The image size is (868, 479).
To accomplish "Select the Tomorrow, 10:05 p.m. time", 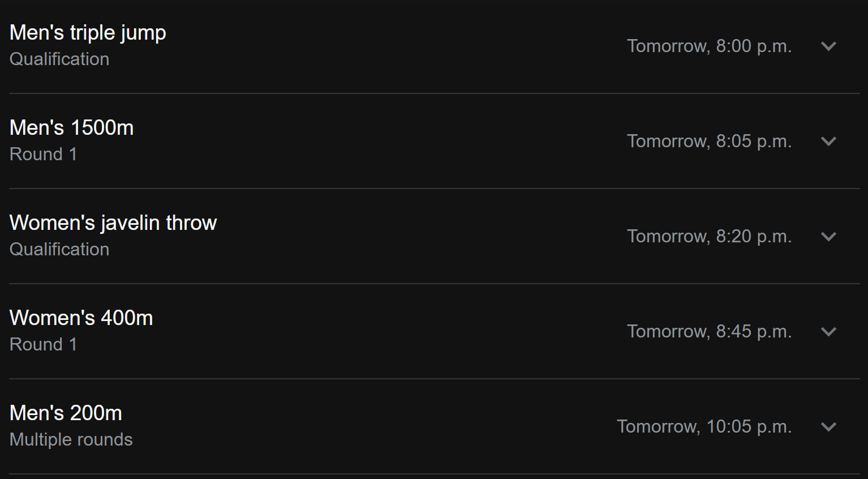I will (x=704, y=426).
